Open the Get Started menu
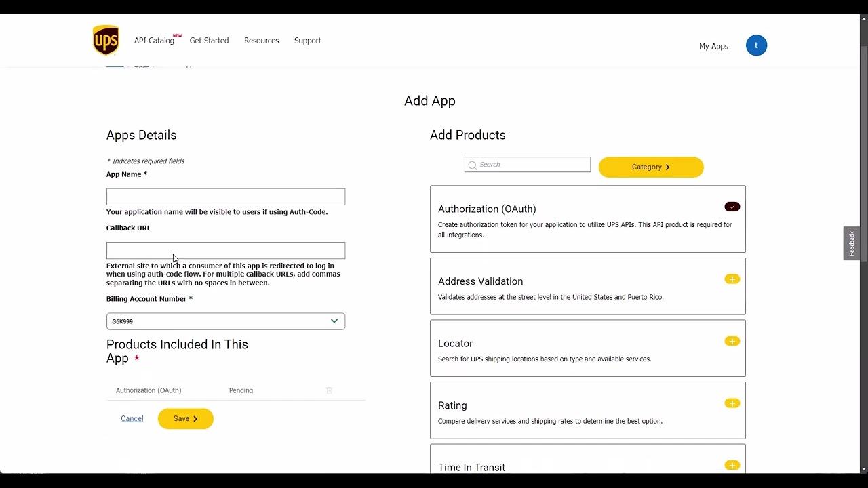Viewport: 868px width, 488px height. [209, 41]
